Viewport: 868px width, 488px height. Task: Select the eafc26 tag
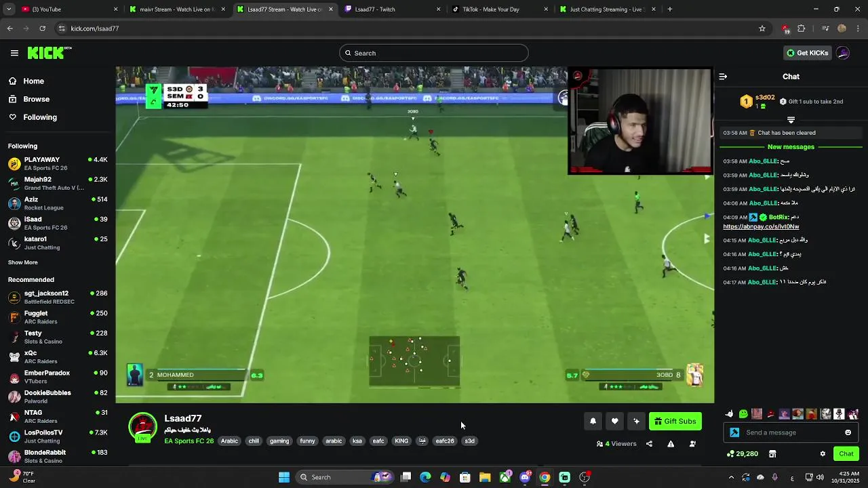tap(445, 441)
